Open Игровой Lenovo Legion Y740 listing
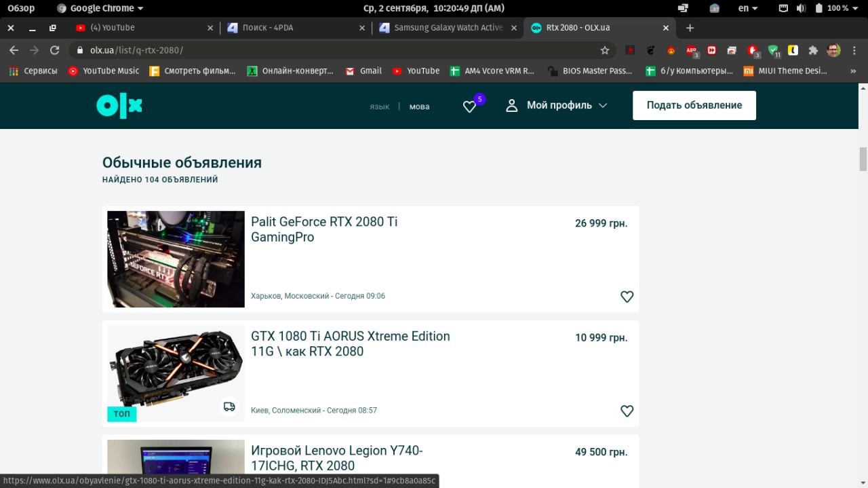Viewport: 868px width, 488px height. tap(337, 458)
